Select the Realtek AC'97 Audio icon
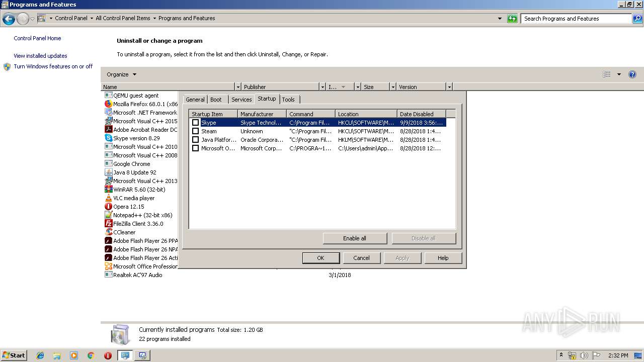The image size is (644, 362). coord(108,275)
